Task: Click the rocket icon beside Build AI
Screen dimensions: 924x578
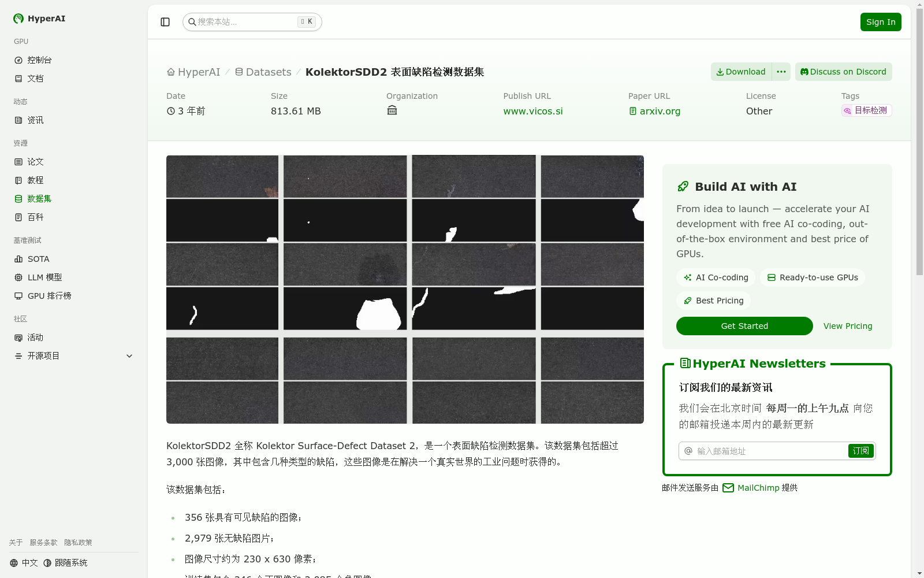Action: click(683, 187)
